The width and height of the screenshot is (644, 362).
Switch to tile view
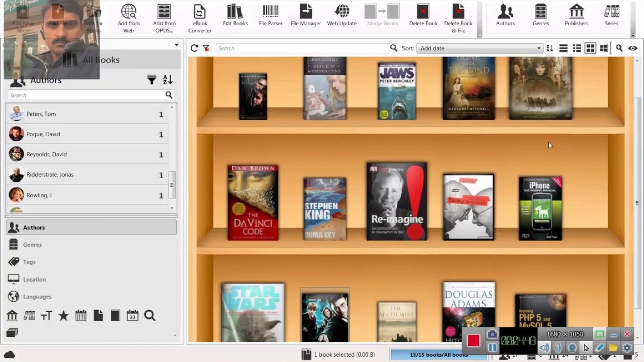pyautogui.click(x=604, y=48)
